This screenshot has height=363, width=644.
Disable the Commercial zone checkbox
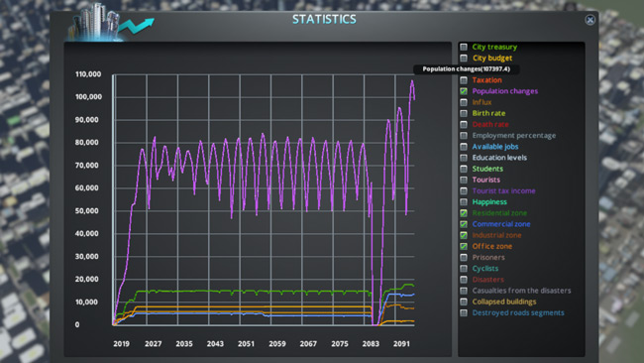pos(464,224)
